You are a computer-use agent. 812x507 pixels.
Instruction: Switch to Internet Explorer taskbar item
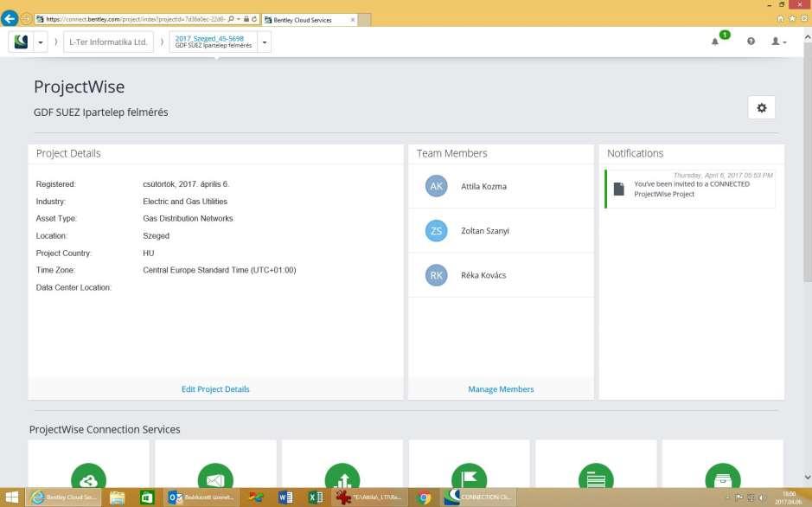tap(64, 497)
